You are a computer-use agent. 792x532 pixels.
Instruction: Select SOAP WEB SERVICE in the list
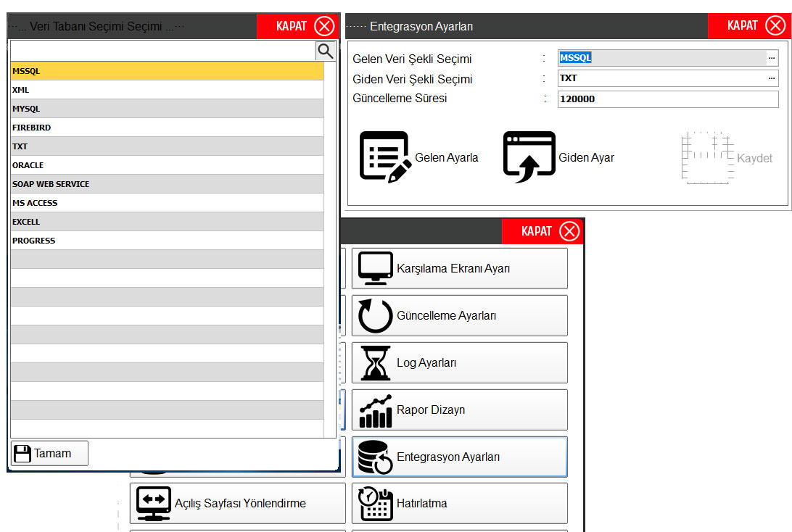click(x=167, y=184)
